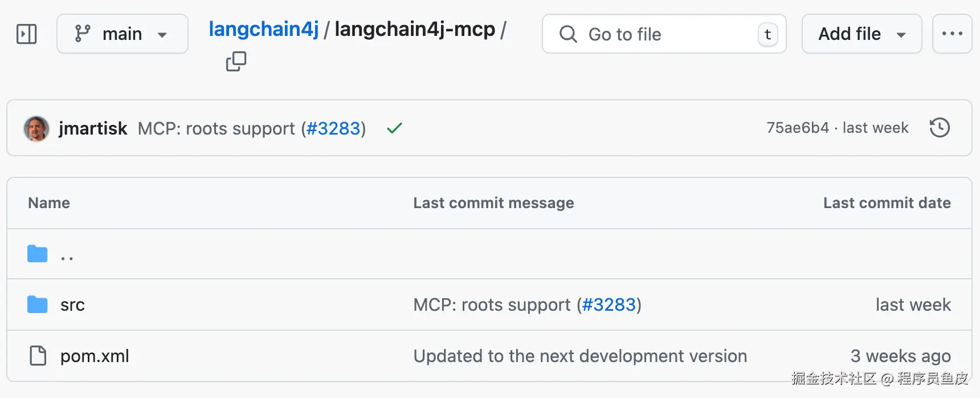Open commit 75ae6b4 details
The height and width of the screenshot is (398, 980).
coord(797,128)
